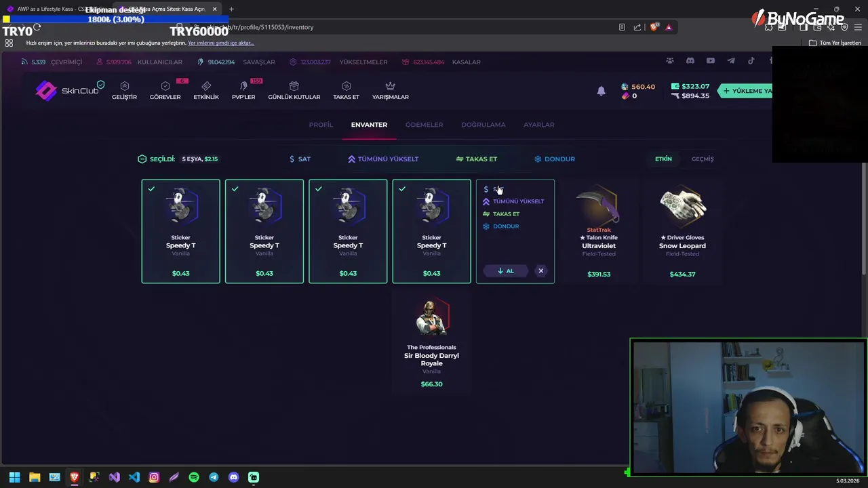Click the Brave Rewards triangle icon

(669, 27)
